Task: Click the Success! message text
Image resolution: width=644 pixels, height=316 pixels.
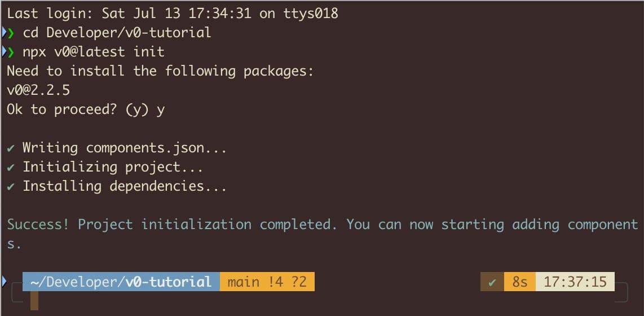Action: tap(38, 225)
